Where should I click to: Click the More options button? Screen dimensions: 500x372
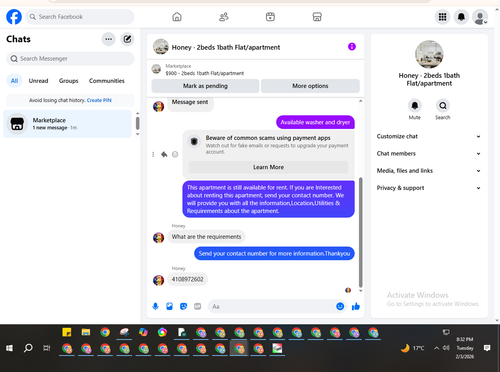pyautogui.click(x=310, y=86)
